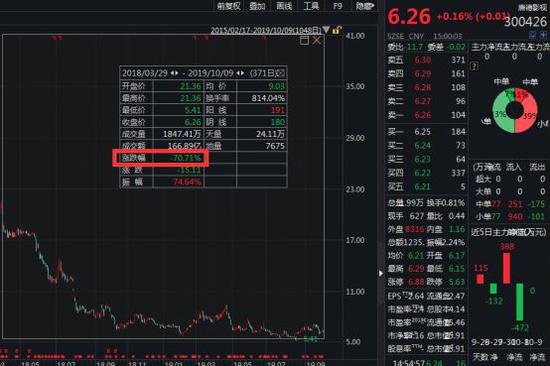The image size is (550, 366).
Task: Open the 画线 drawing tools menu
Action: point(284,6)
